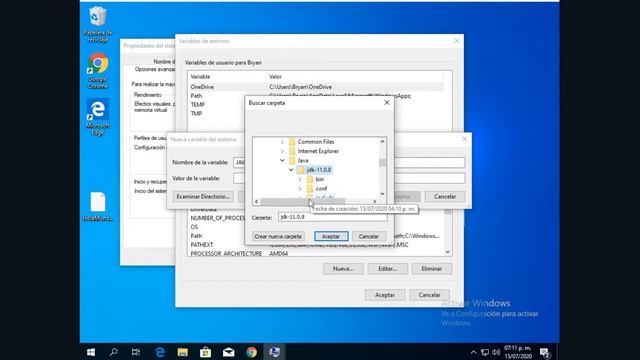Click Cancelar in Nueva variable del sistema
The width and height of the screenshot is (640, 360).
tap(444, 196)
